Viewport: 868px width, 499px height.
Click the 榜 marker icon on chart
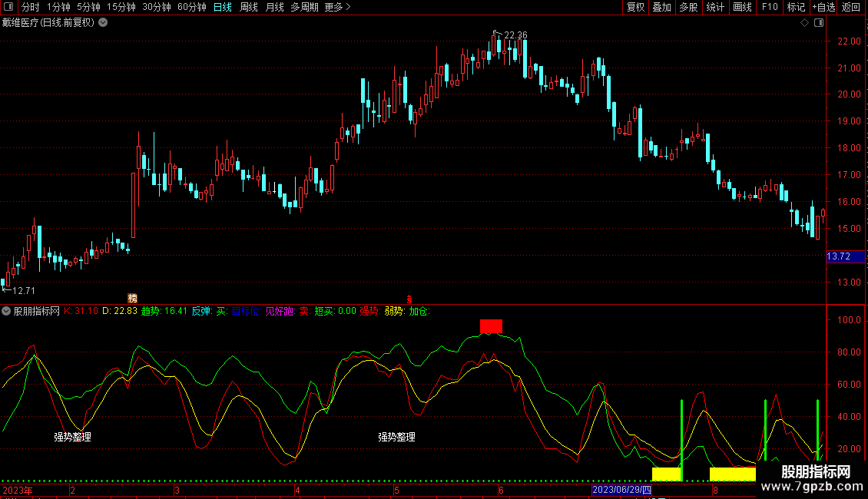[132, 298]
